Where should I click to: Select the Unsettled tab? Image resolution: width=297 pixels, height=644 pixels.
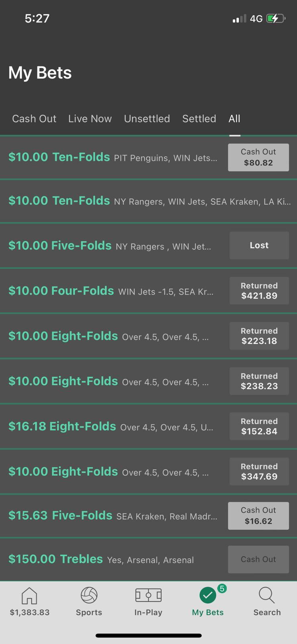pyautogui.click(x=147, y=119)
